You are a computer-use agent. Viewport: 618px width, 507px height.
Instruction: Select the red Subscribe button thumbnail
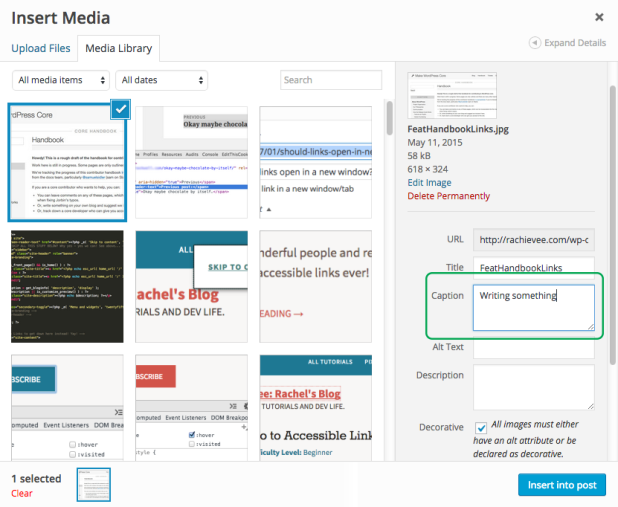point(192,407)
